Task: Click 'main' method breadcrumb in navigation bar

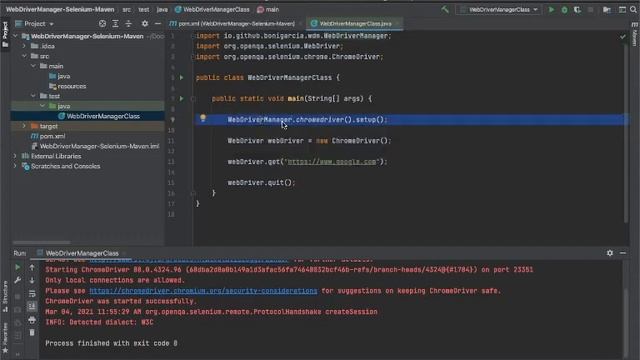Action: [268, 9]
